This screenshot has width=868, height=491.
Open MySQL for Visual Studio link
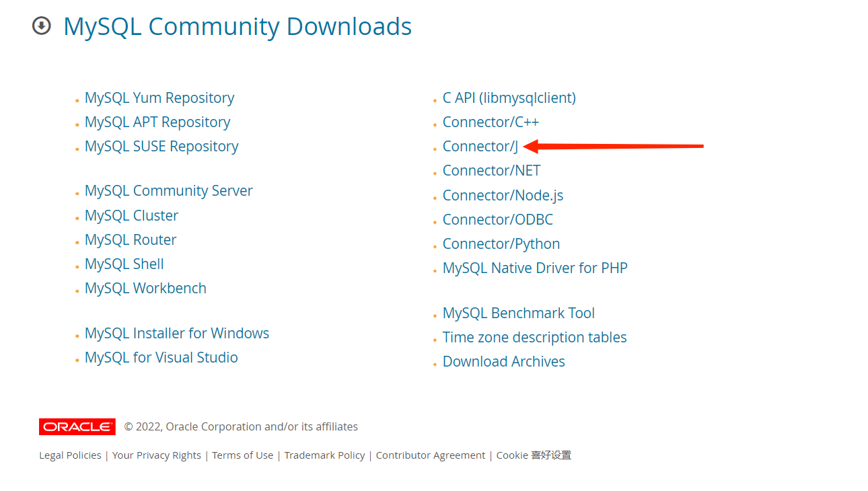pyautogui.click(x=161, y=357)
